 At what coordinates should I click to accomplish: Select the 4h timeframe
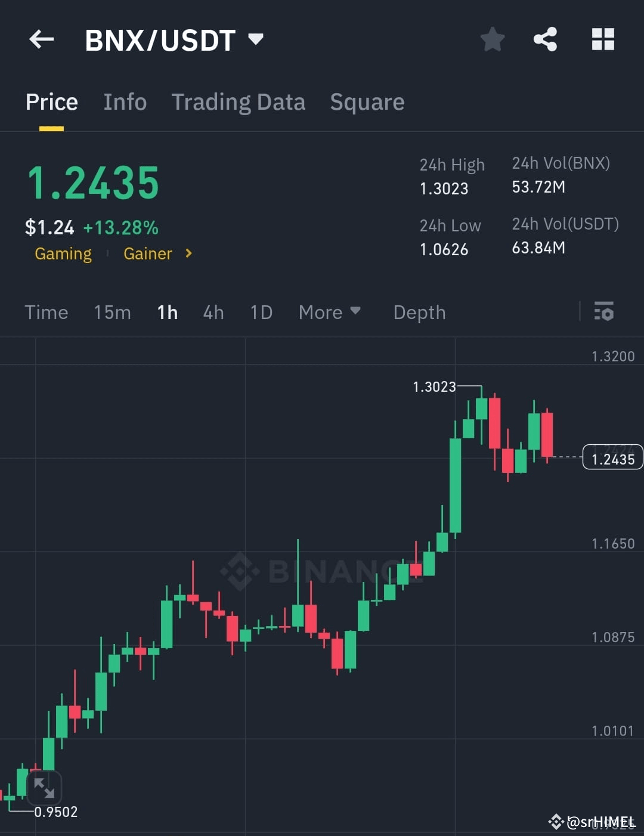(213, 312)
